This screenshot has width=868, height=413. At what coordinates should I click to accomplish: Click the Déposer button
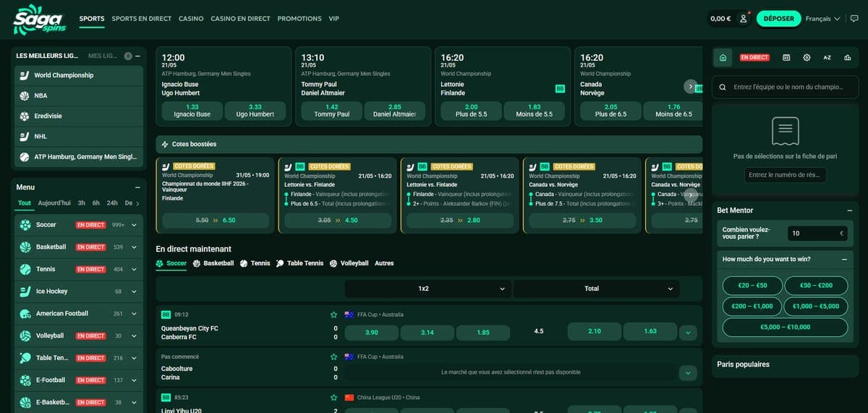(778, 19)
